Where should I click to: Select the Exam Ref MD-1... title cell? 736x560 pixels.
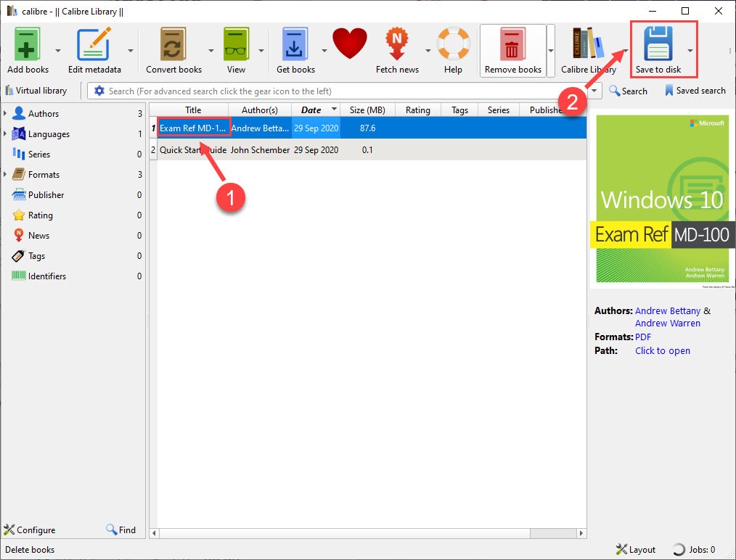193,128
